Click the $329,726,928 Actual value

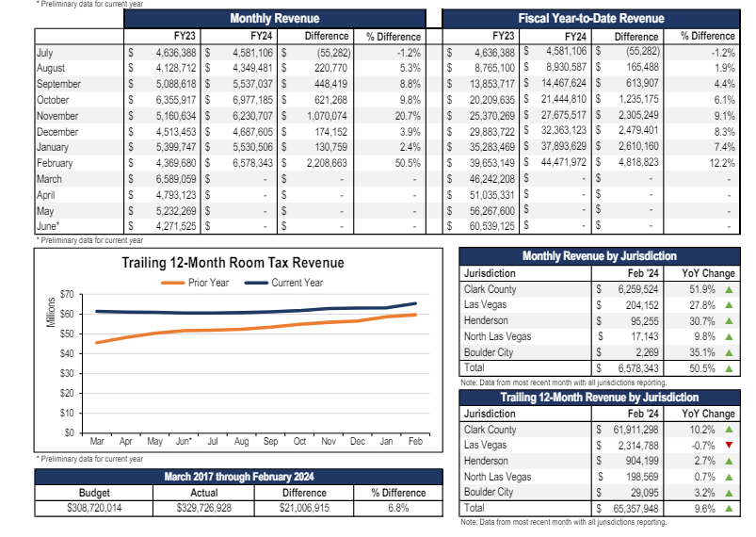pos(203,508)
